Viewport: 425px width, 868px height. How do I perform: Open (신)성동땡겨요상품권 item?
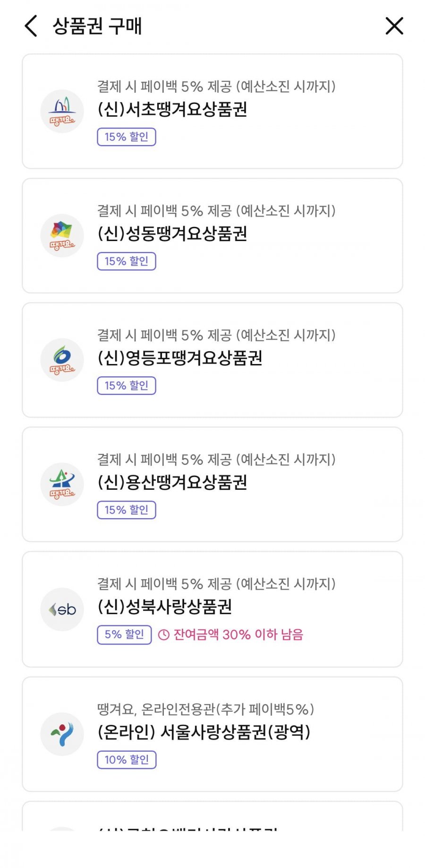212,235
